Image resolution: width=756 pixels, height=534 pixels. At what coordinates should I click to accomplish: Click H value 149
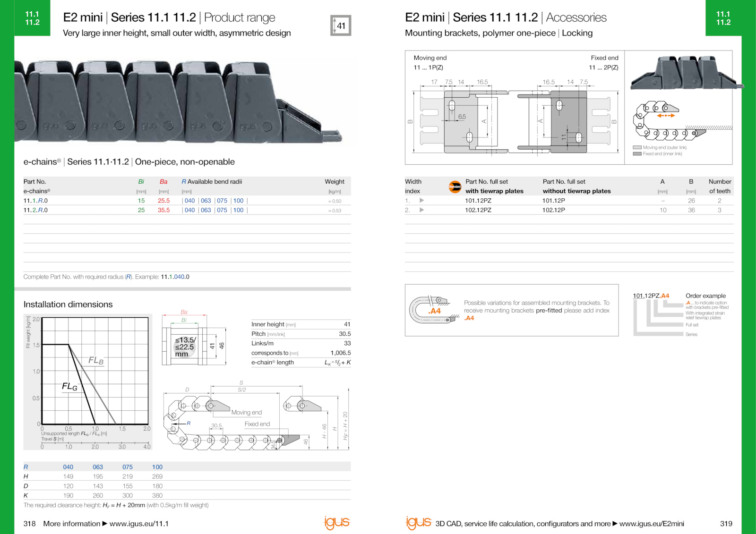(x=68, y=476)
